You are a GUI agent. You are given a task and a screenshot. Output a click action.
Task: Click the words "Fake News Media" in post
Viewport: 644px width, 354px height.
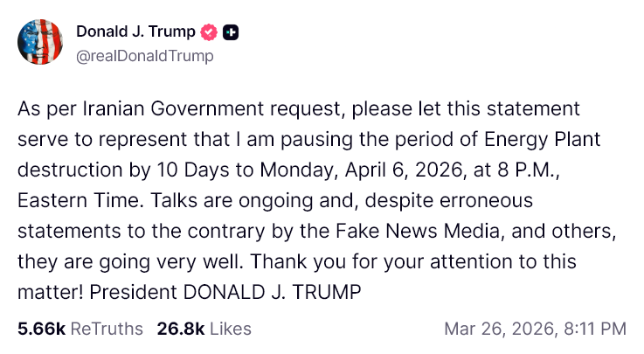[418, 231]
